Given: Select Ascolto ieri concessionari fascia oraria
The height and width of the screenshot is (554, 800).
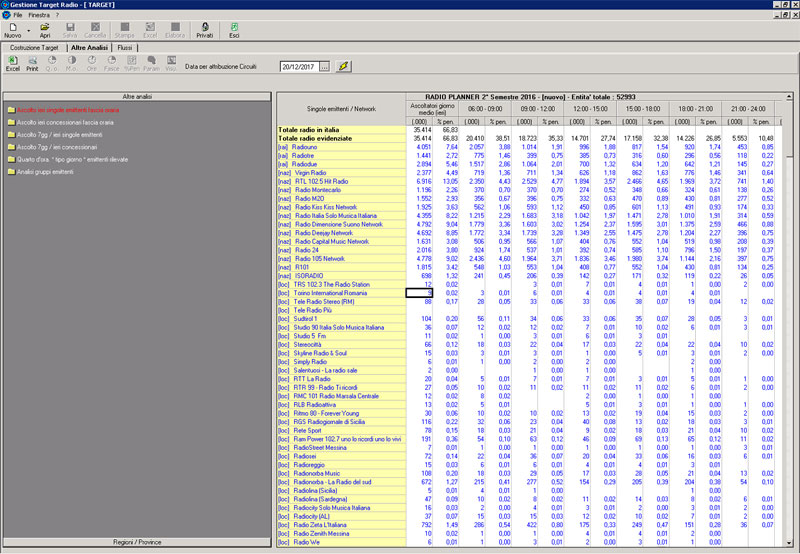Looking at the screenshot, I should pyautogui.click(x=63, y=121).
